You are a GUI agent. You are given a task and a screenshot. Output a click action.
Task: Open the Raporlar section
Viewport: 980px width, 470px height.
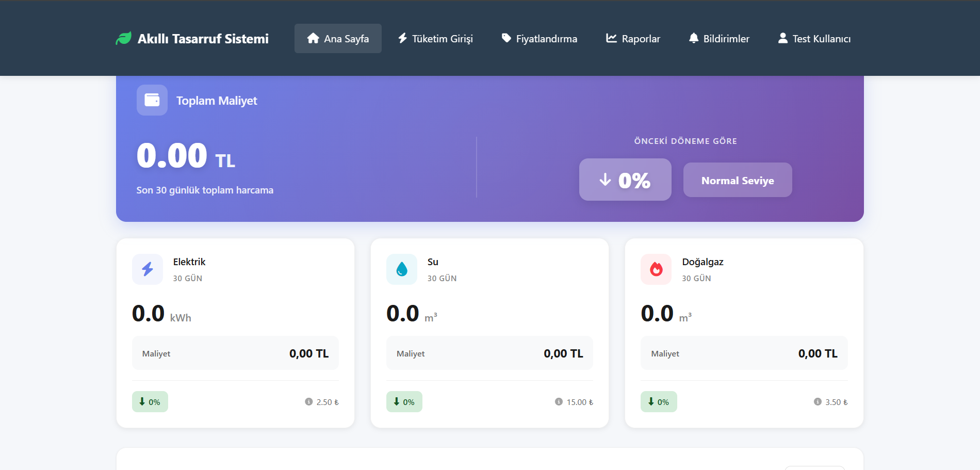pos(633,38)
